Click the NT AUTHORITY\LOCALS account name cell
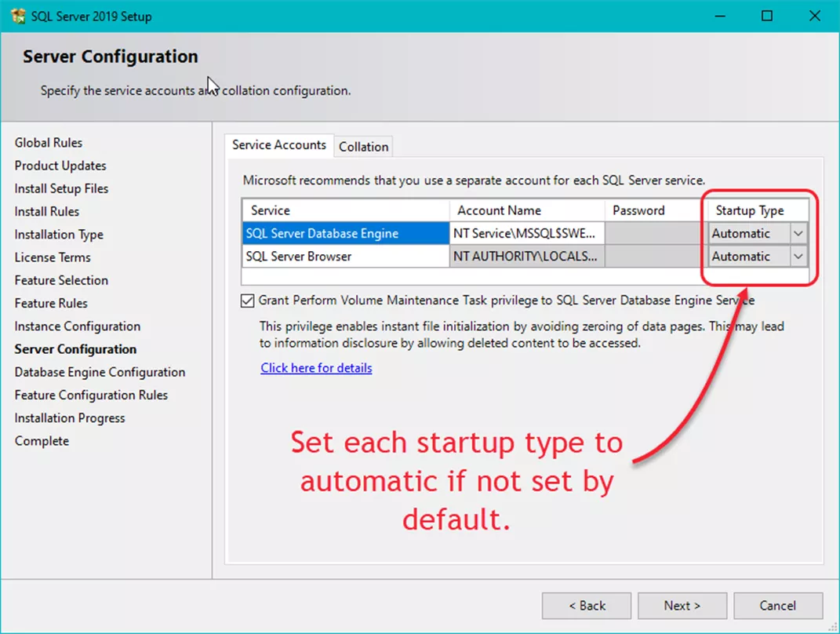This screenshot has height=634, width=840. point(526,257)
